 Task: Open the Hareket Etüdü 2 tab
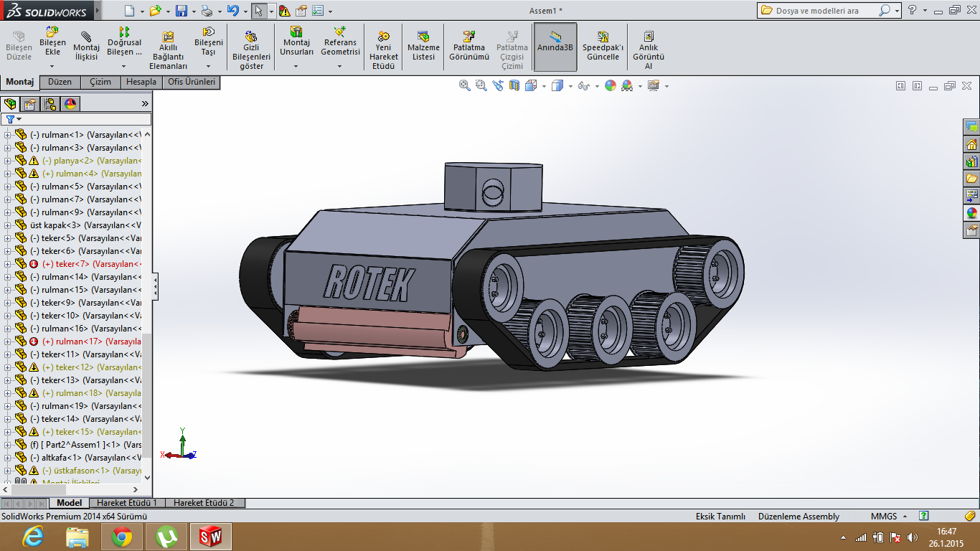pyautogui.click(x=204, y=503)
